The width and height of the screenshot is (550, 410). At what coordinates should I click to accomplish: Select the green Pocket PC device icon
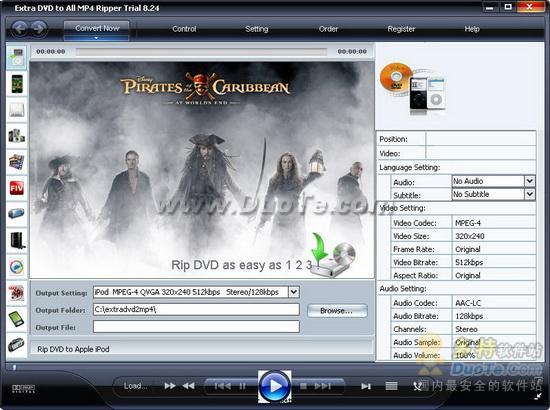pos(17,319)
